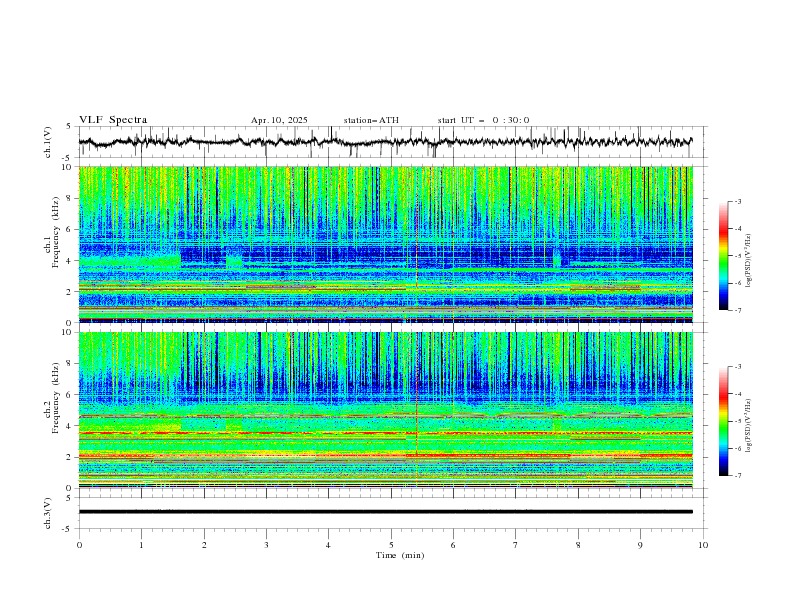This screenshot has width=792, height=612.
Task: Select the date text 'Apr. 10, 2025'
Action: point(279,120)
